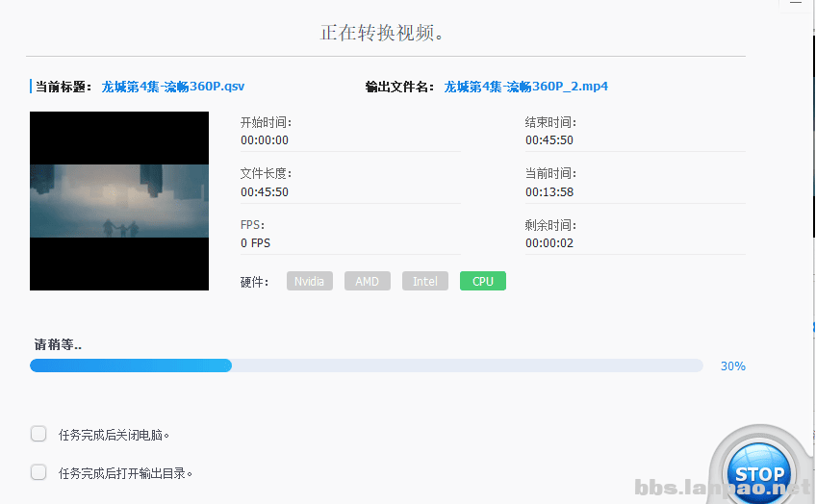Click the end time value 00:45:50
Viewport: 816px width, 504px height.
click(549, 140)
